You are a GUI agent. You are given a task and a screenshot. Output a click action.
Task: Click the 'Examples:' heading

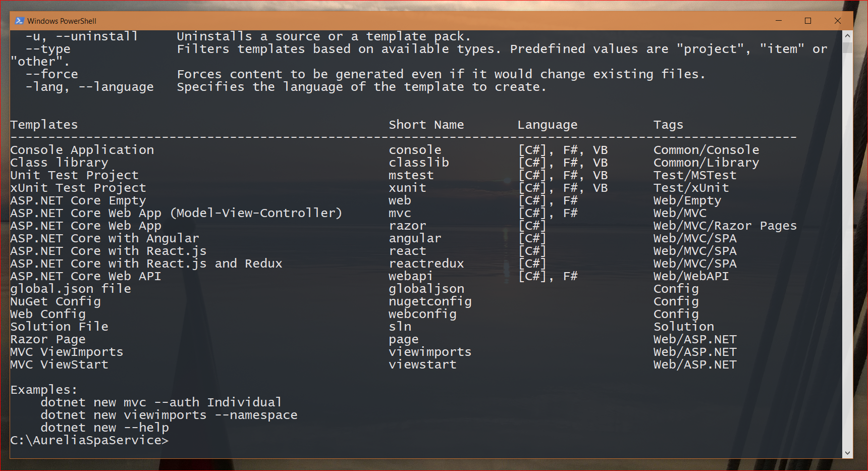point(44,390)
